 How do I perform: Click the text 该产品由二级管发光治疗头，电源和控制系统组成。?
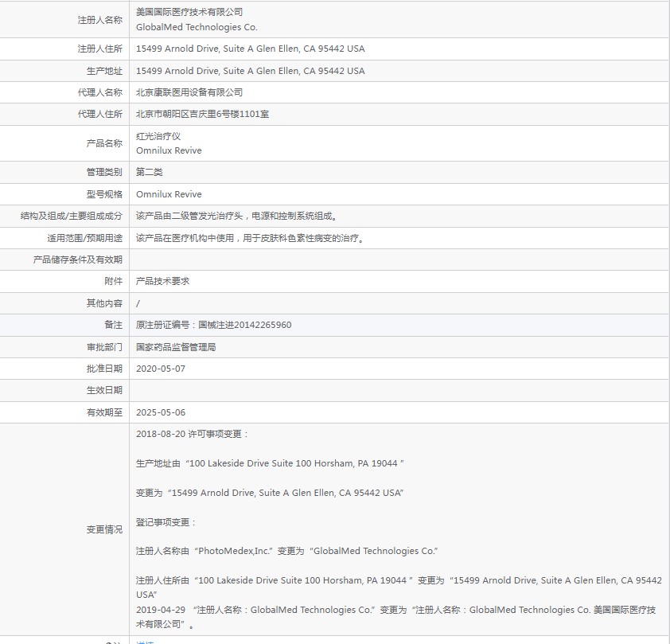coord(237,217)
